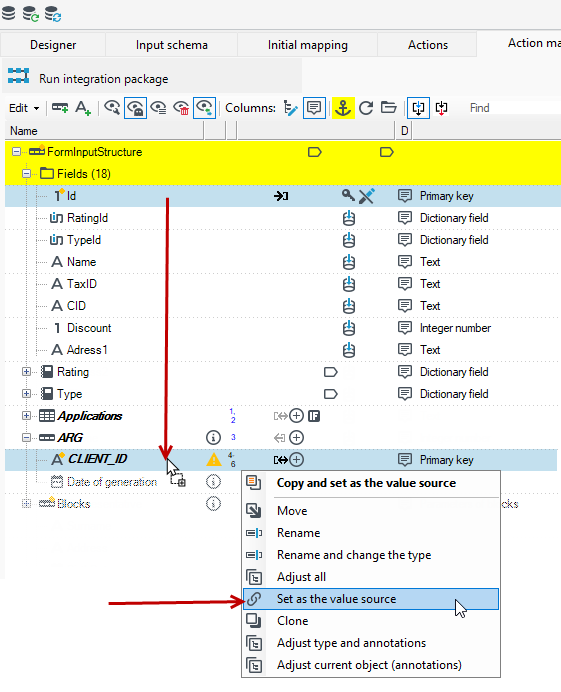Select the CLIENT_ID field

[x=98, y=459]
